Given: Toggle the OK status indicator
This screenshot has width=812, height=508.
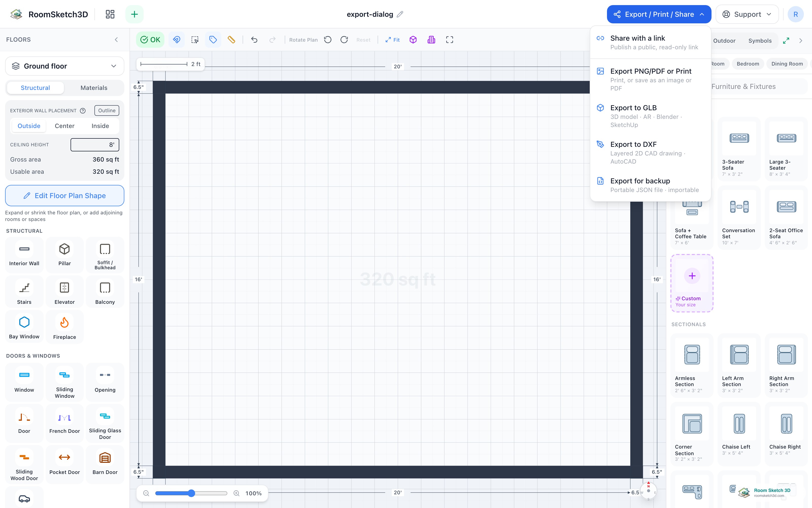Looking at the screenshot, I should coord(150,40).
